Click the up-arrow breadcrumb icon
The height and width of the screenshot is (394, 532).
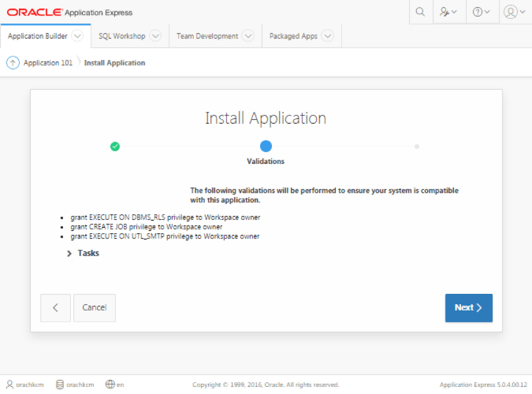click(x=13, y=63)
